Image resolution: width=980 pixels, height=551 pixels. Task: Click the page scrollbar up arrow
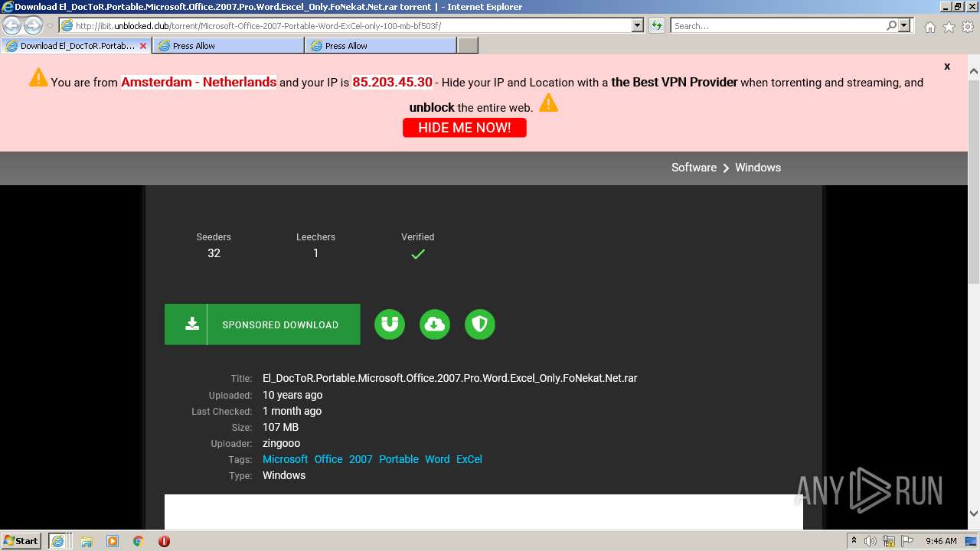click(973, 73)
